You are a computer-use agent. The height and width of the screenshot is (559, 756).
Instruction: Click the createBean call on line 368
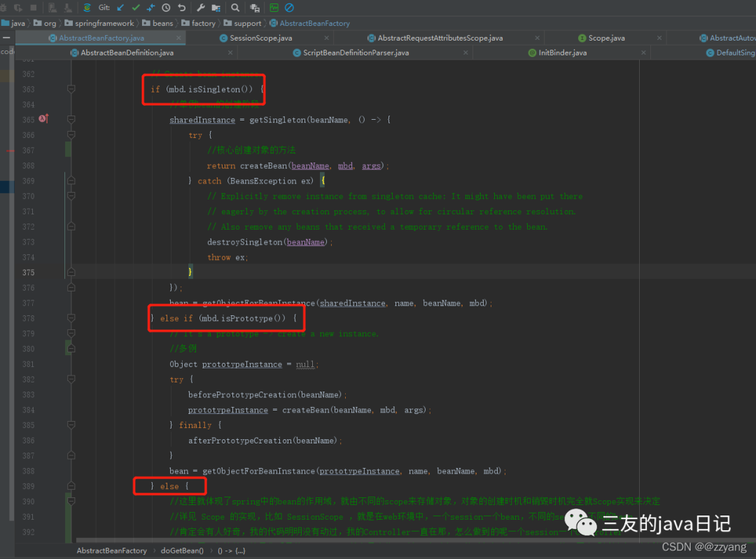click(263, 166)
